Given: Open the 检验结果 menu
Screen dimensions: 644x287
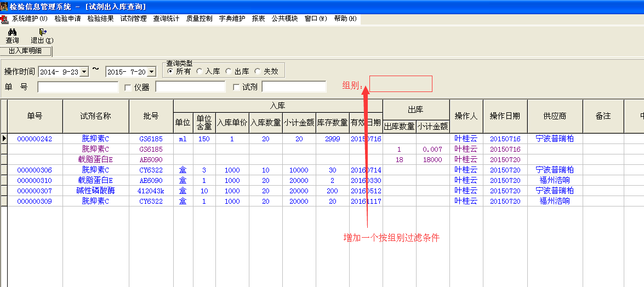Looking at the screenshot, I should click(x=100, y=19).
